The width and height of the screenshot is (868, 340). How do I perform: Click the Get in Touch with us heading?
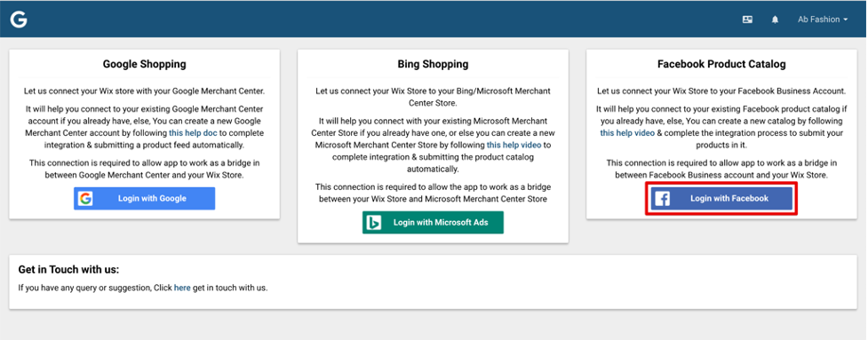pos(68,270)
